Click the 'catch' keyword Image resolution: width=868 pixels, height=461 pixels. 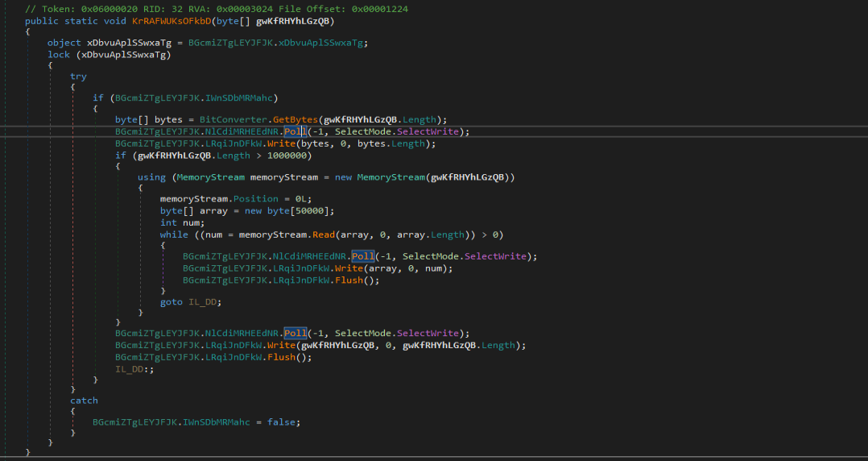84,401
